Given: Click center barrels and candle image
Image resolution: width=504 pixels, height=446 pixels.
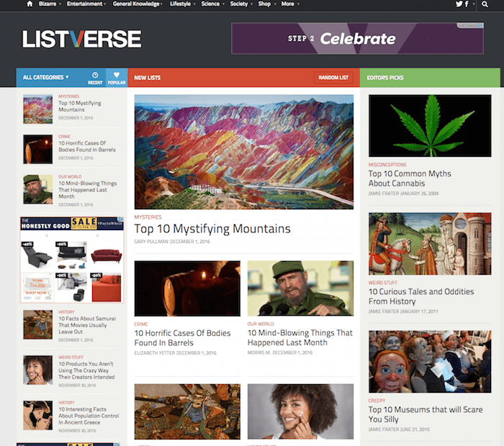Looking at the screenshot, I should pyautogui.click(x=187, y=288).
